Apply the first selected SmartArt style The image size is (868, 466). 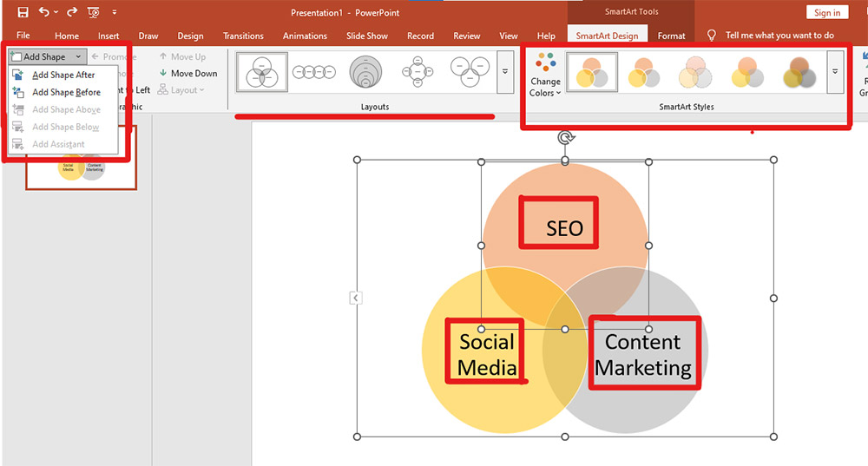[592, 72]
